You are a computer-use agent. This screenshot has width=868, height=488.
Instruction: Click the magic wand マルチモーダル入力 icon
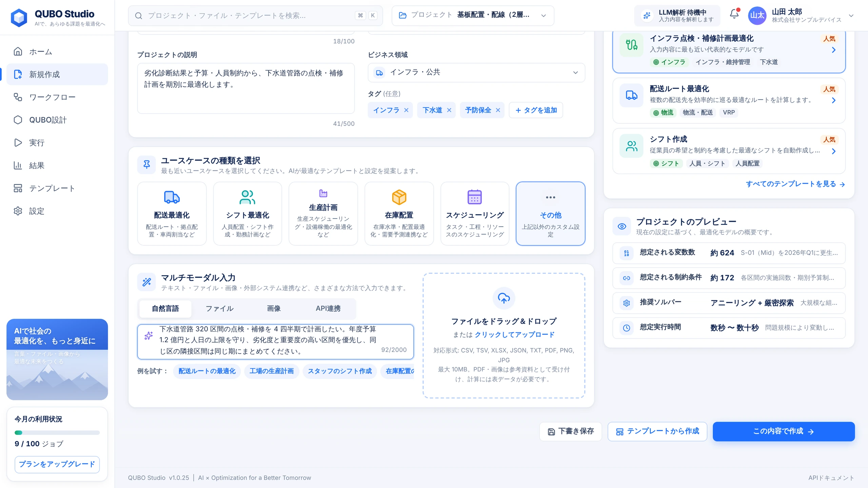coord(146,282)
